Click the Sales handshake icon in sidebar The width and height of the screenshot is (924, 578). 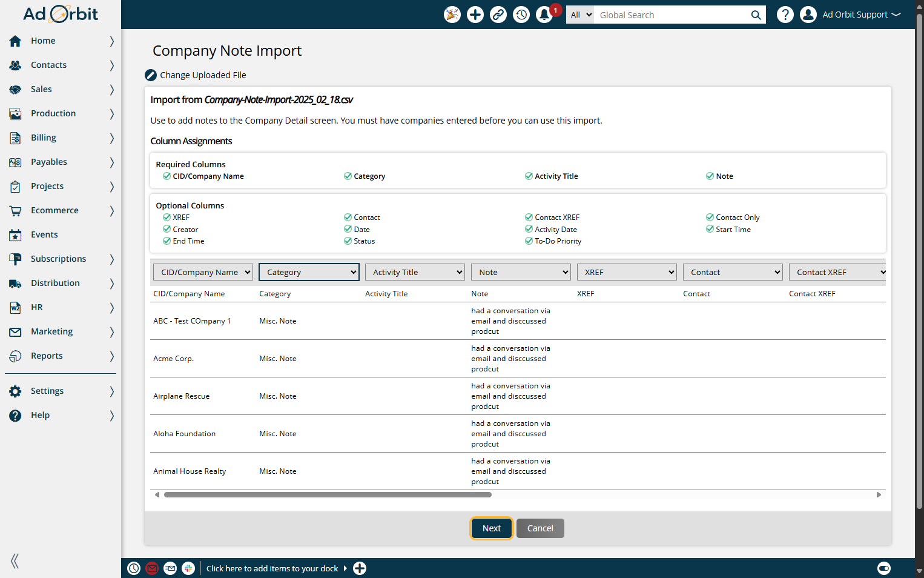pos(15,89)
